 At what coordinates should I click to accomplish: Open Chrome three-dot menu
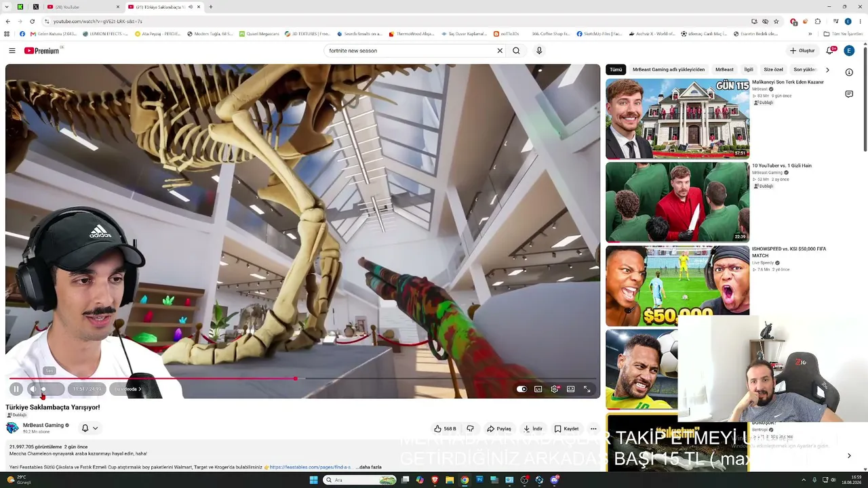click(x=860, y=21)
